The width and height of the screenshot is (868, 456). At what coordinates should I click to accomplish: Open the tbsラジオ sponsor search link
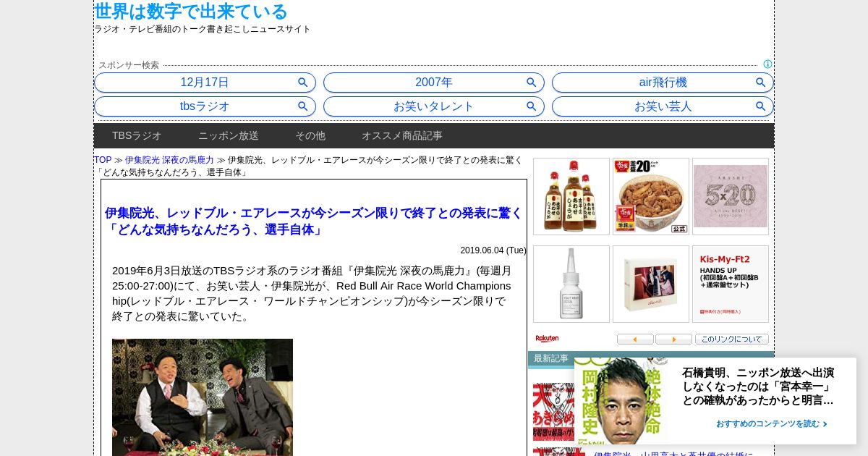[205, 106]
